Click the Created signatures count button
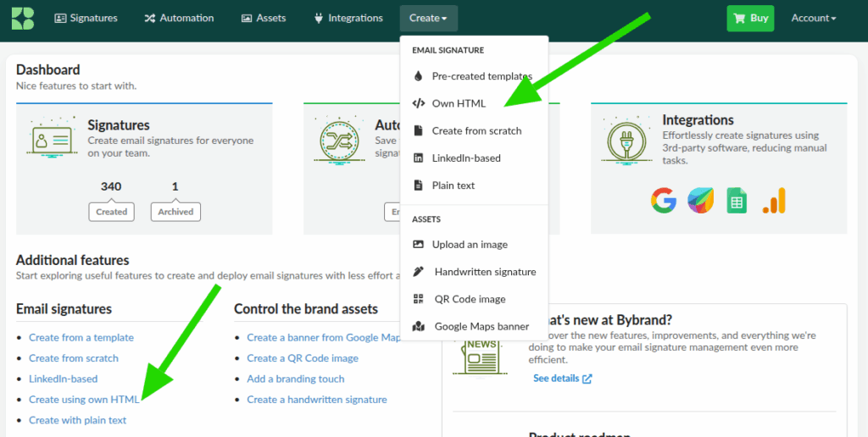This screenshot has width=868, height=437. (111, 212)
